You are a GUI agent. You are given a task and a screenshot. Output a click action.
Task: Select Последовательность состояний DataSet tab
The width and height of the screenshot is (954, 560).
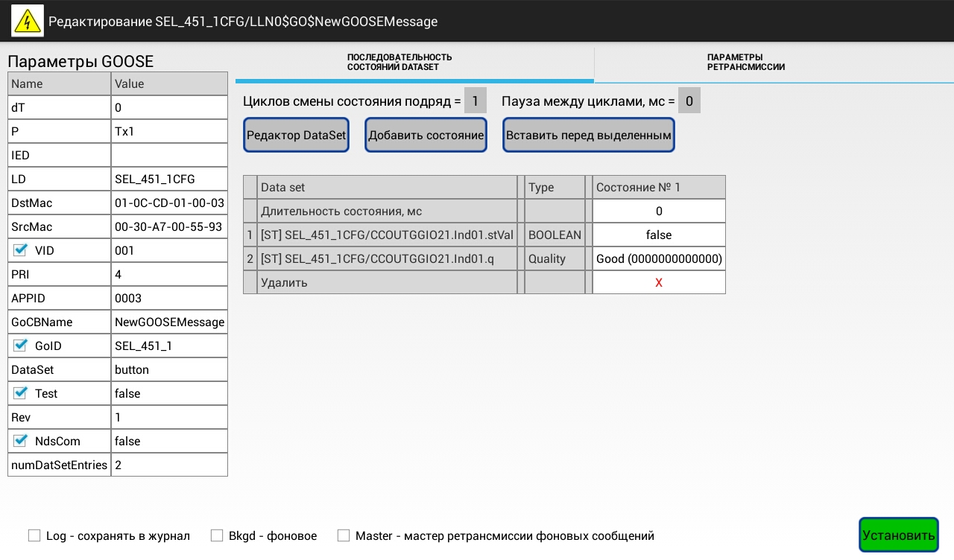399,63
